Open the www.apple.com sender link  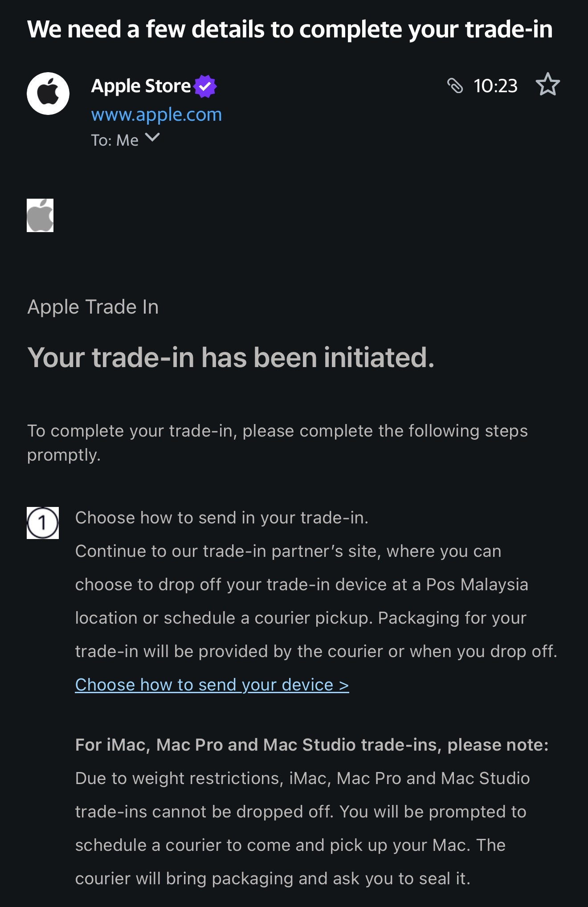click(x=156, y=115)
